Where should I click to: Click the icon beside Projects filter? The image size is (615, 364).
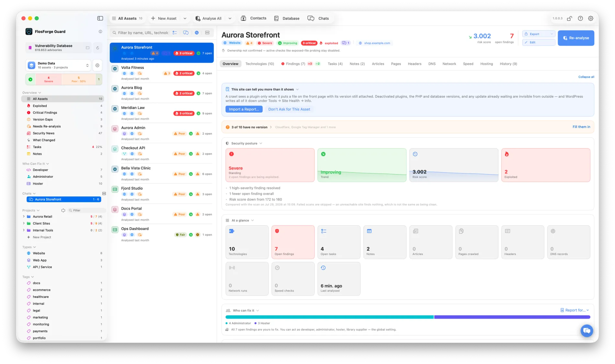pyautogui.click(x=63, y=210)
